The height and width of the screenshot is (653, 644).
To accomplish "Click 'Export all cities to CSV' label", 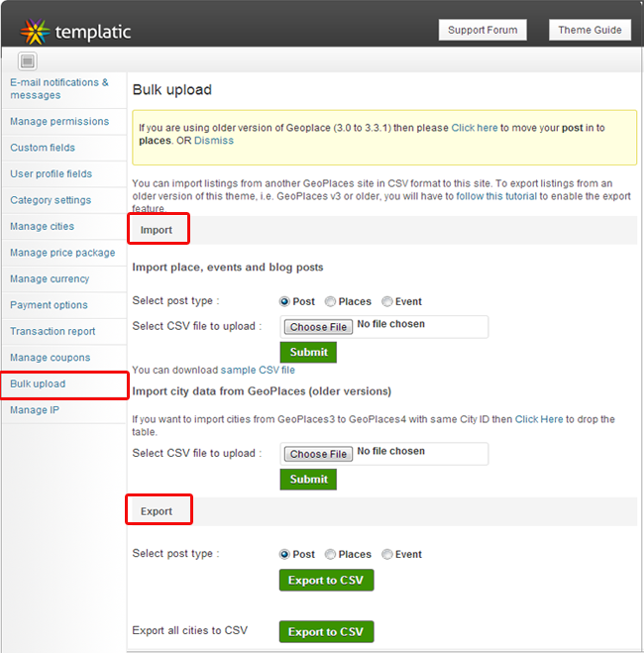I will click(x=190, y=630).
